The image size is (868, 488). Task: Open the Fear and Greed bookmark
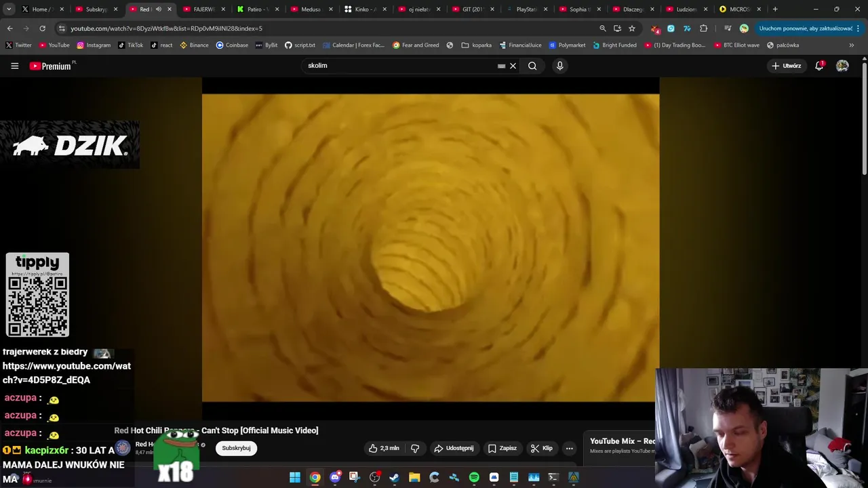[x=416, y=45]
